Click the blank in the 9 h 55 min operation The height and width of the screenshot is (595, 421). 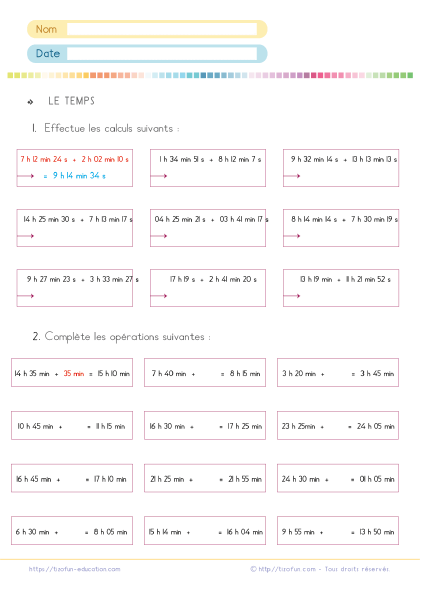point(337,532)
